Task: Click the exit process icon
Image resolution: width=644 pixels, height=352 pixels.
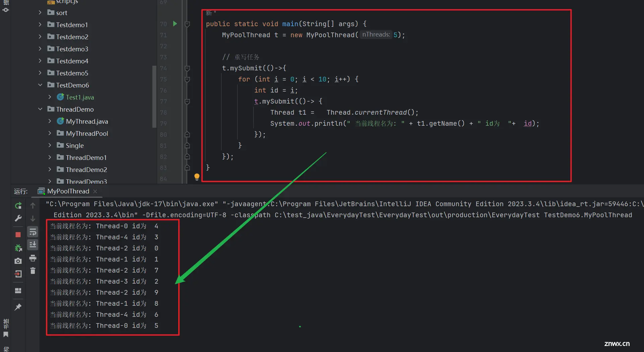Action: 18,274
